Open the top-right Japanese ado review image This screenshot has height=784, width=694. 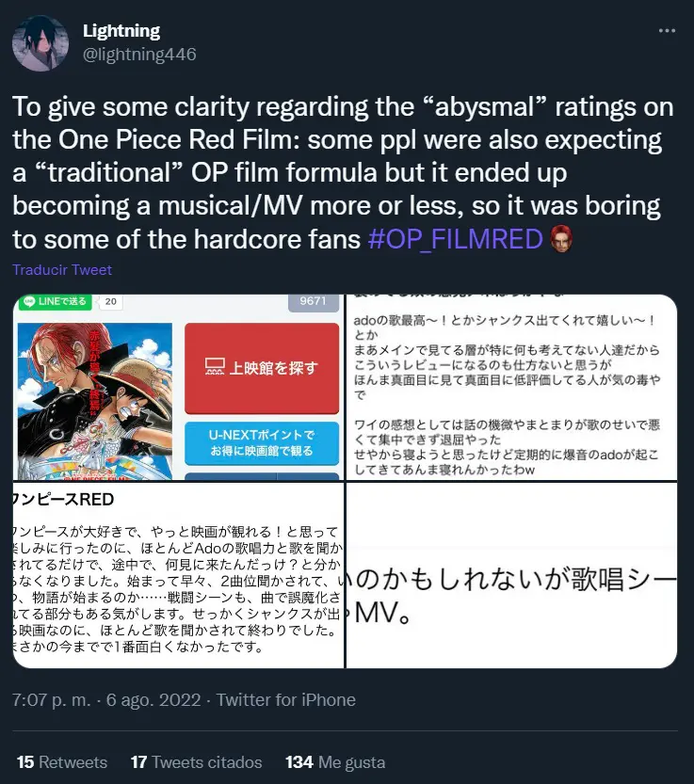(511, 387)
